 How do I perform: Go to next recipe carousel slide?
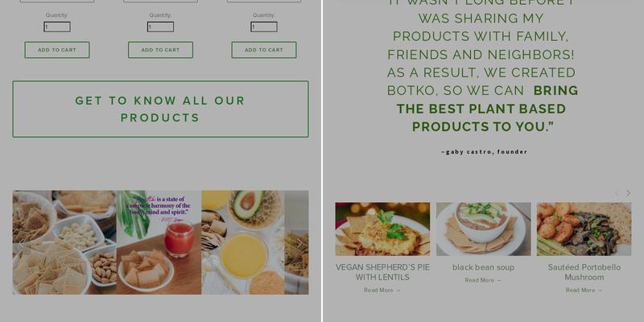click(x=628, y=193)
